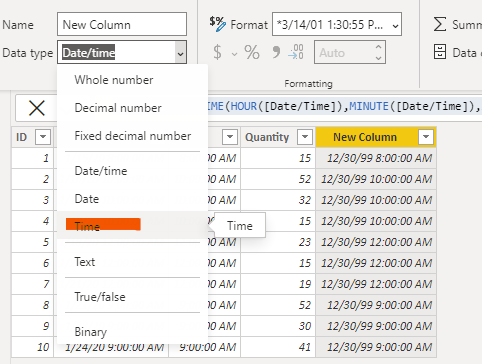Click New Column cell in row 10
Viewport: 482px width, 364px height.
(x=376, y=347)
